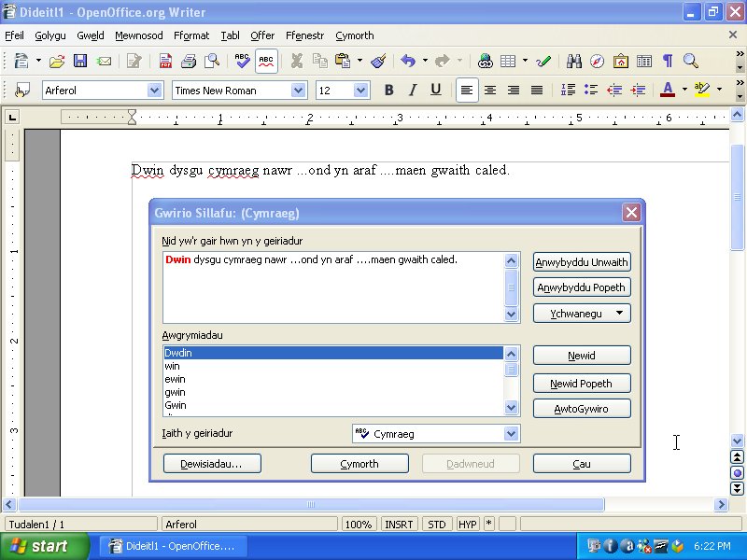Toggle Underline formatting
Viewport: 747px width, 560px height.
(435, 90)
